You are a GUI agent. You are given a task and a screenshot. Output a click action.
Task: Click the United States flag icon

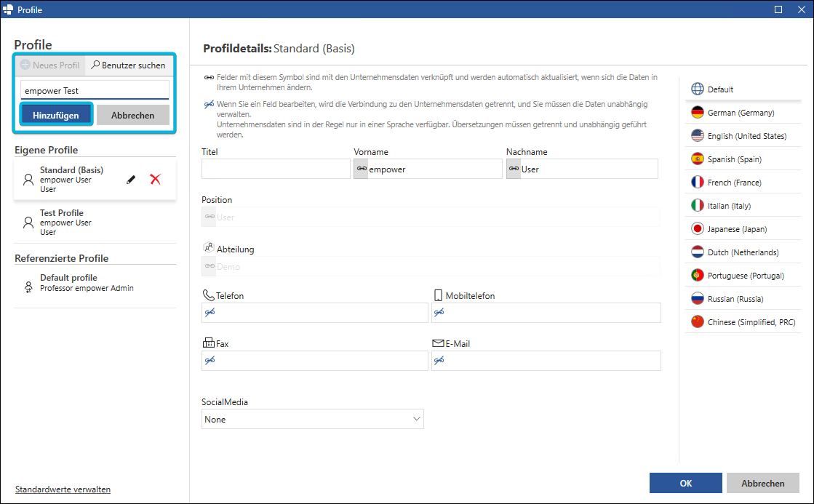[x=698, y=135]
